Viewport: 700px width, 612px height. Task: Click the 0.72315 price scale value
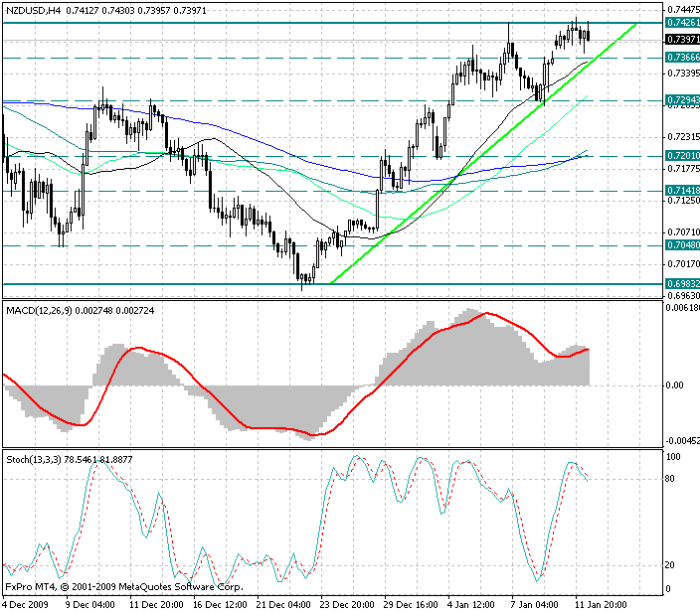(683, 136)
